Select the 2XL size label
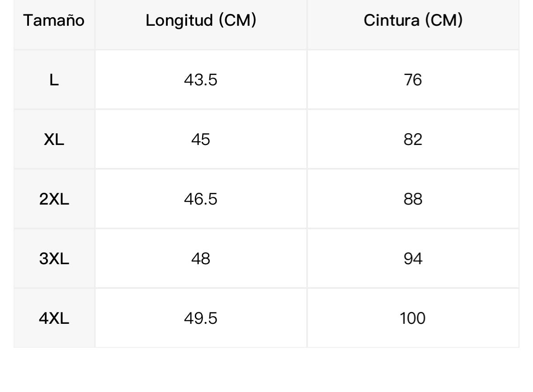Viewport: 533px width, 392px height. (x=54, y=199)
